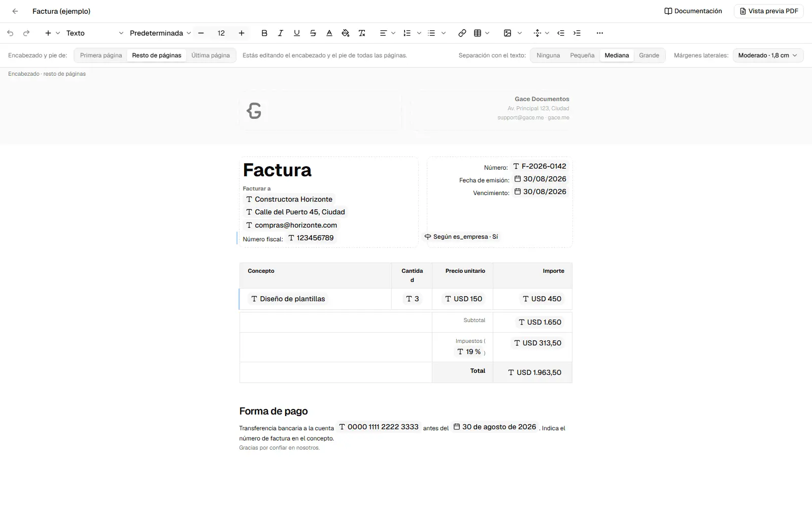Select the Última página tab
Image resolution: width=812 pixels, height=508 pixels.
211,55
